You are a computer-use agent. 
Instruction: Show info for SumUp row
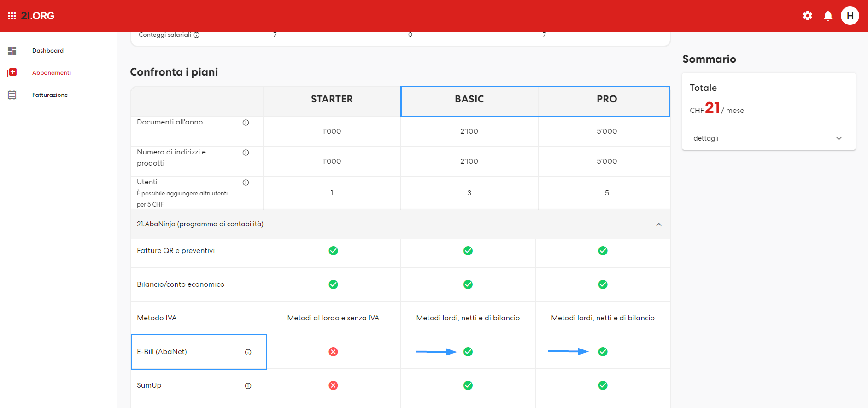tap(248, 386)
